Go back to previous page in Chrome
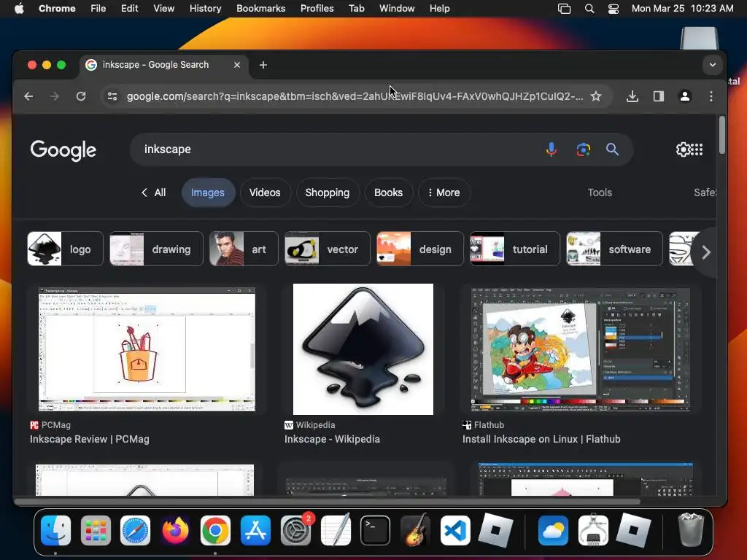Image resolution: width=747 pixels, height=560 pixels. pos(28,96)
